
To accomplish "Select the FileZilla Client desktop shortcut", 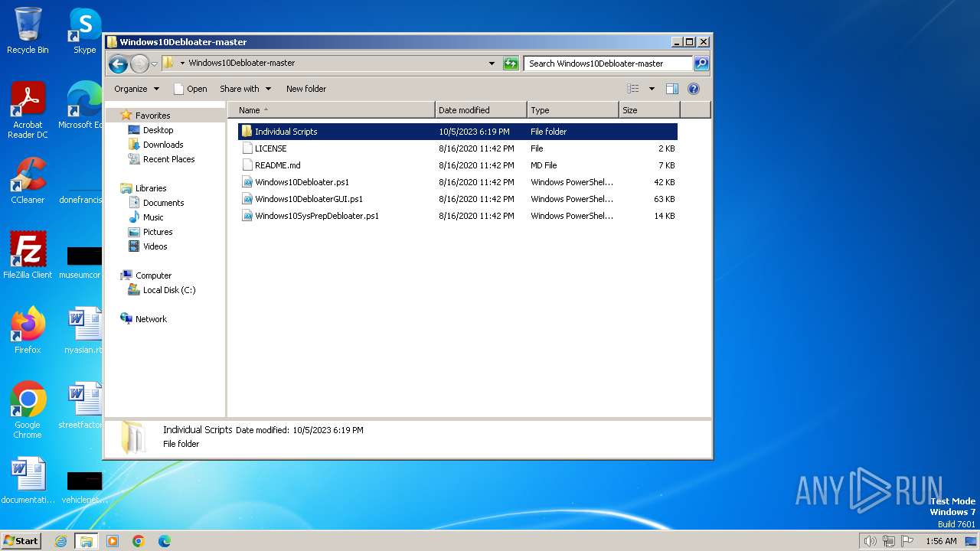I will [28, 256].
